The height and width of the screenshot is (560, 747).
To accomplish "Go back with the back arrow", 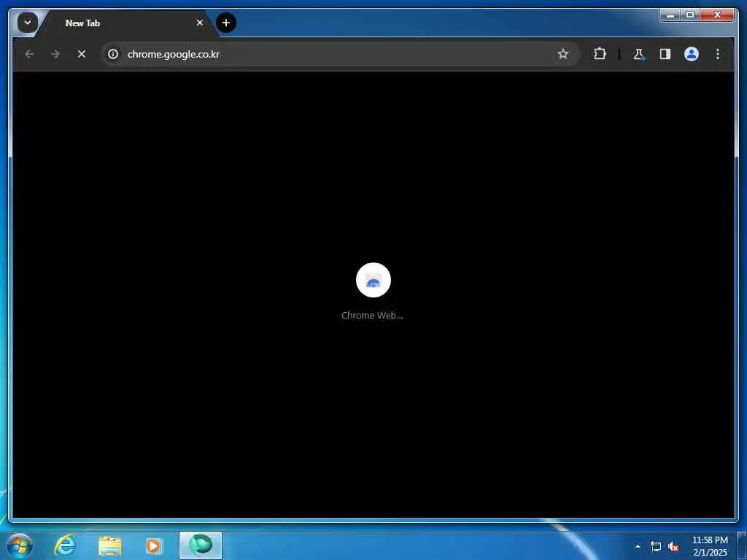I will coord(29,54).
